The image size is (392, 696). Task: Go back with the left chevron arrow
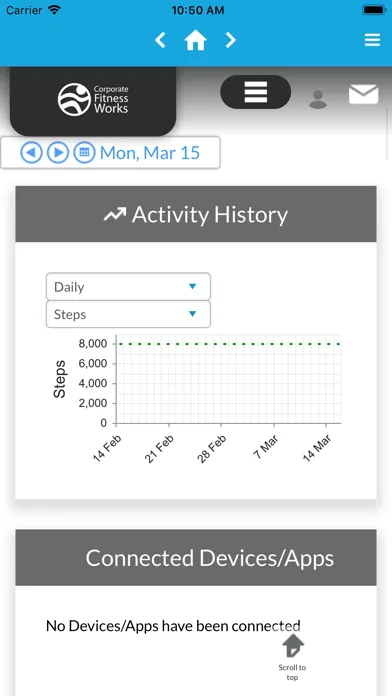160,40
